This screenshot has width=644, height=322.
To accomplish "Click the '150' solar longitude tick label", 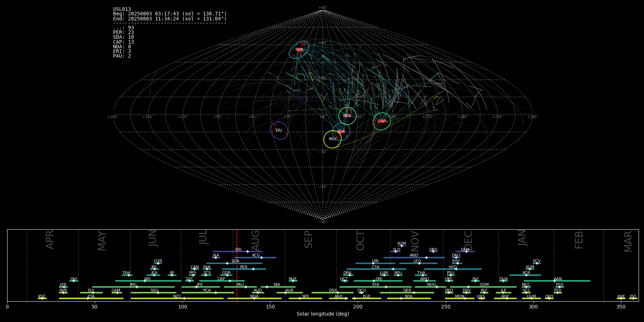I will (270, 307).
